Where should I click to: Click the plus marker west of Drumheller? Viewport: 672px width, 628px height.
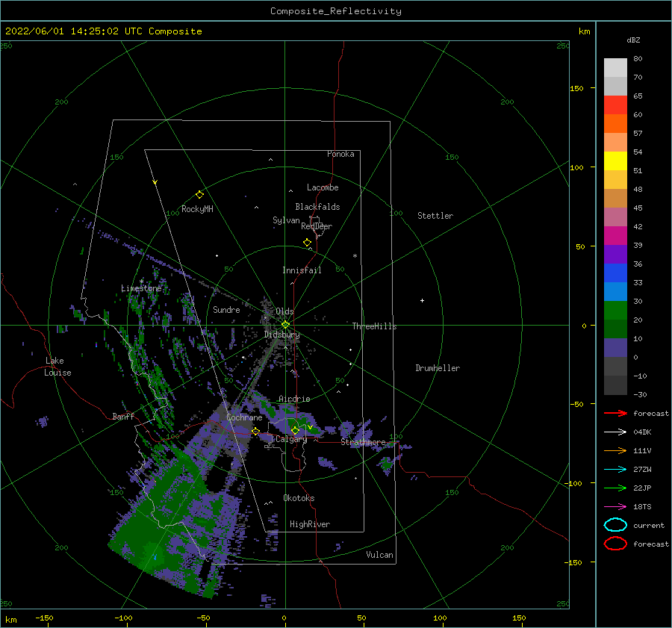(x=422, y=300)
